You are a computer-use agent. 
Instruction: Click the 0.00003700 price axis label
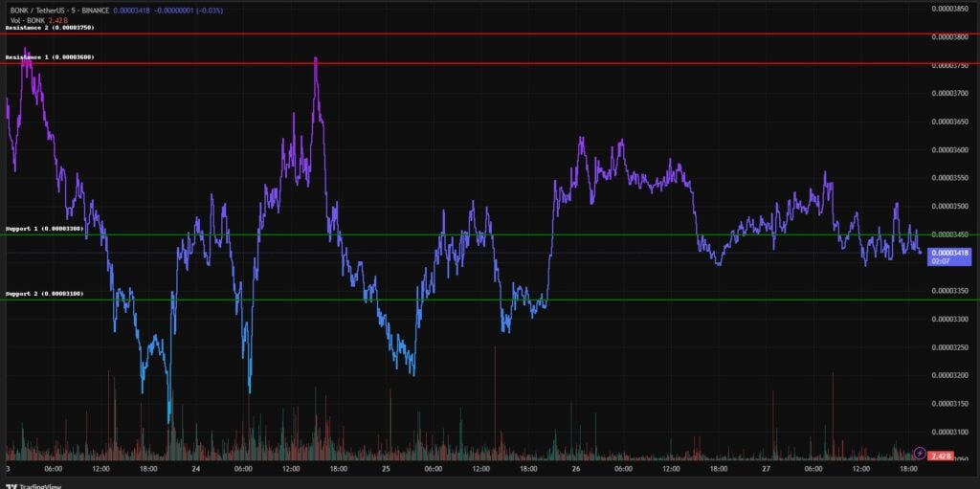pyautogui.click(x=950, y=93)
